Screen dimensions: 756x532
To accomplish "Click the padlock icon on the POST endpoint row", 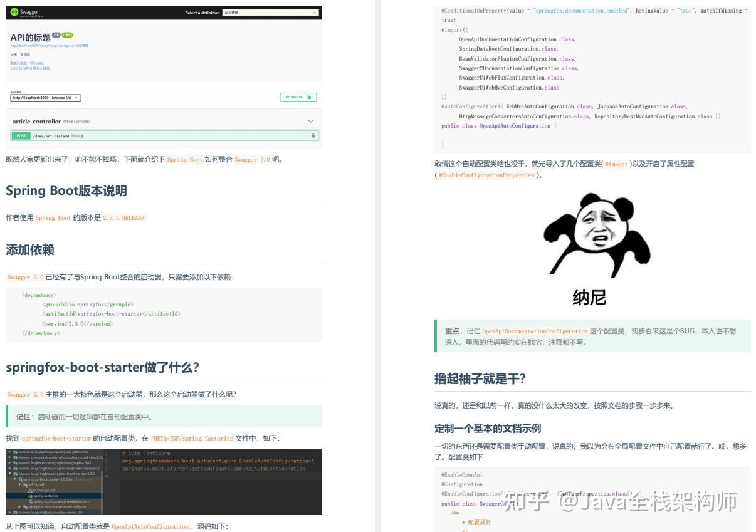I will [312, 135].
